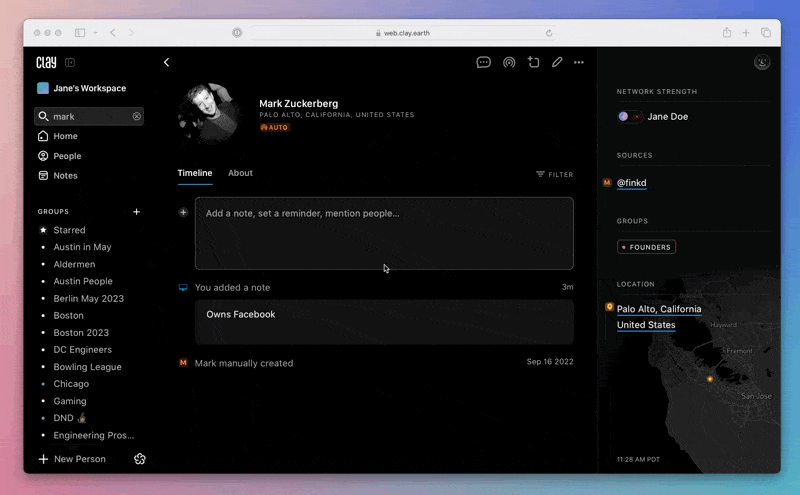Open the Bowling League group
This screenshot has width=800, height=495.
(x=87, y=367)
